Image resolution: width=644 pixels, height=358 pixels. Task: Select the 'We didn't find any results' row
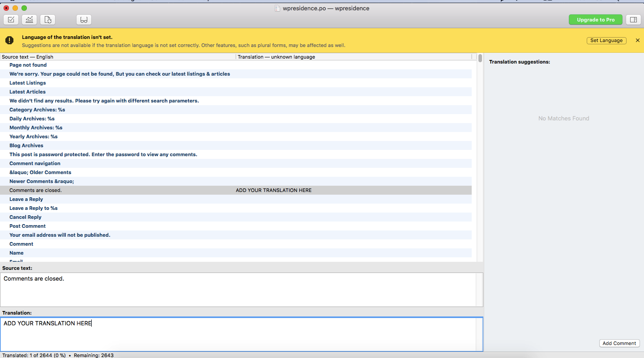(236, 101)
